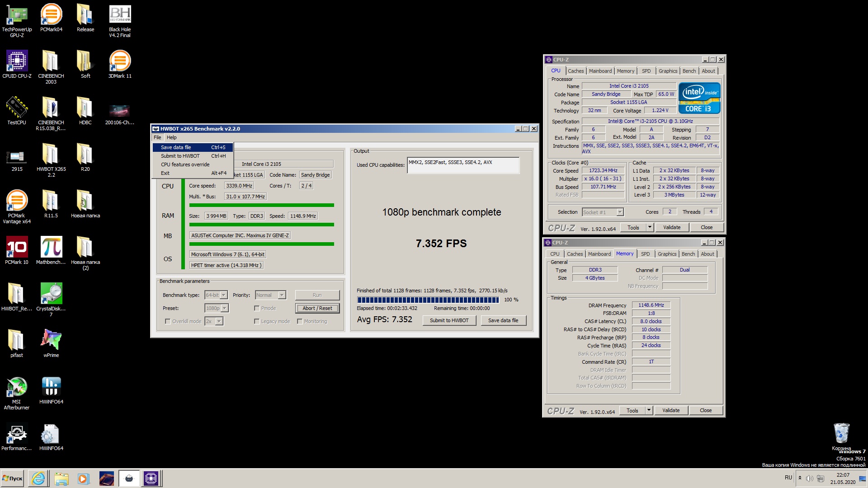
Task: Open TestCPU desktop icon
Action: pyautogui.click(x=17, y=111)
